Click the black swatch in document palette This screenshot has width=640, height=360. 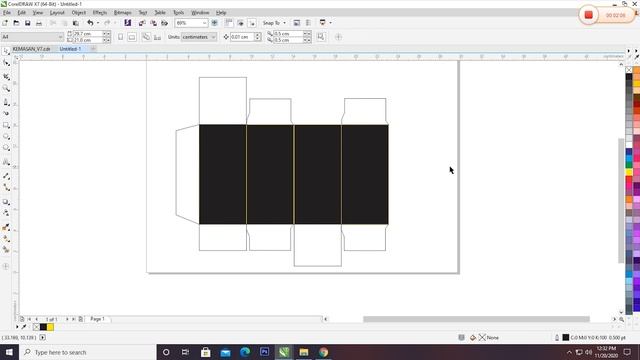tap(43, 327)
